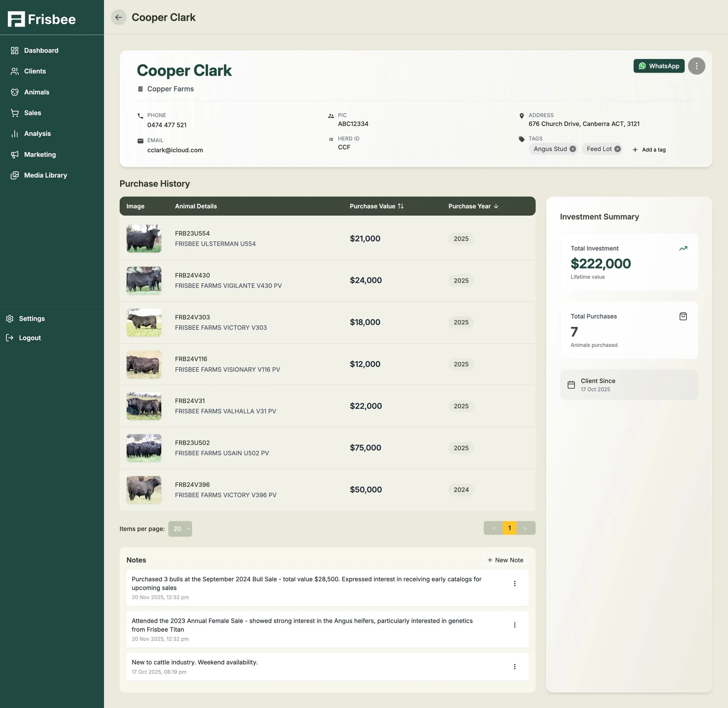Toggle sort order on Purchase Value column
The image size is (728, 708).
[401, 206]
